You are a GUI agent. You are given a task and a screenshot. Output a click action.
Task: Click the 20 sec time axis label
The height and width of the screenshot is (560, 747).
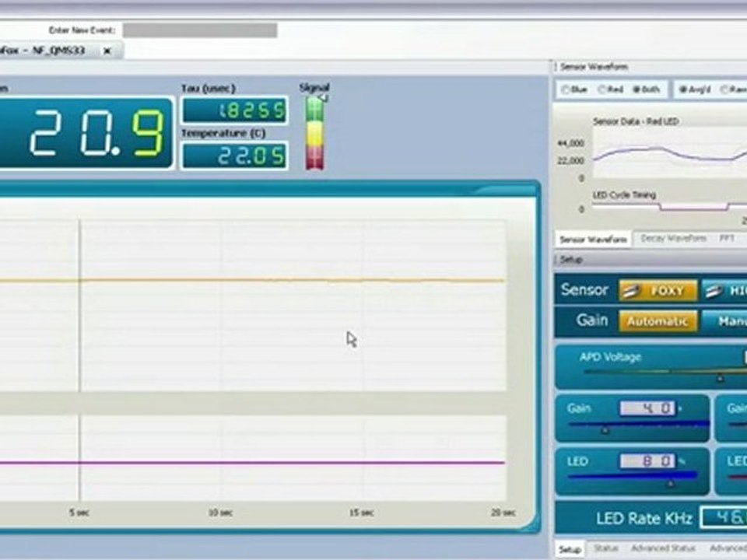pos(503,513)
